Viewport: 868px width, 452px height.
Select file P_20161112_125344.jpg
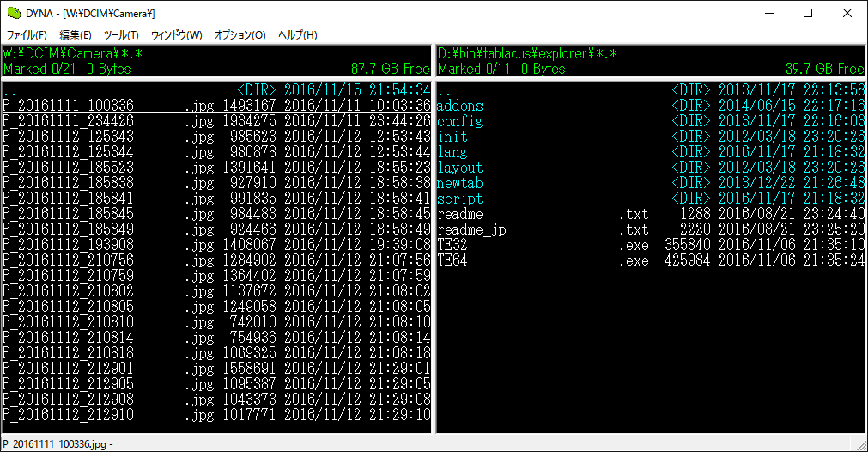pos(216,152)
